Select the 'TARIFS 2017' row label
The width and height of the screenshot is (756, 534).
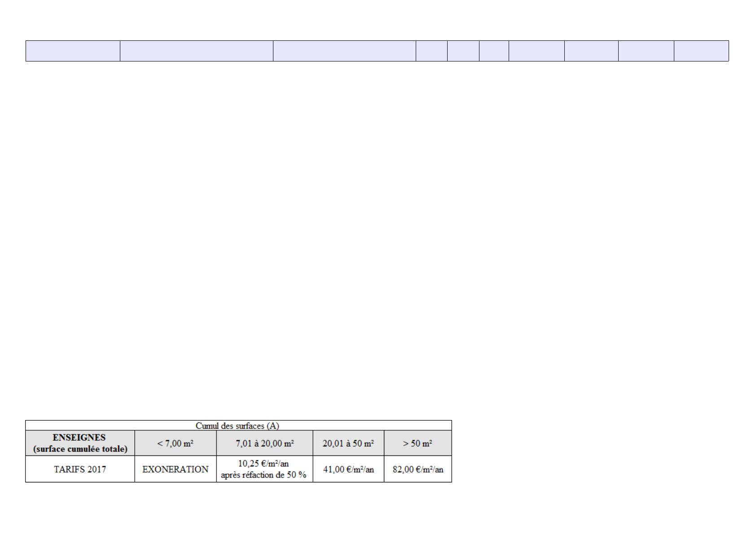pos(80,469)
